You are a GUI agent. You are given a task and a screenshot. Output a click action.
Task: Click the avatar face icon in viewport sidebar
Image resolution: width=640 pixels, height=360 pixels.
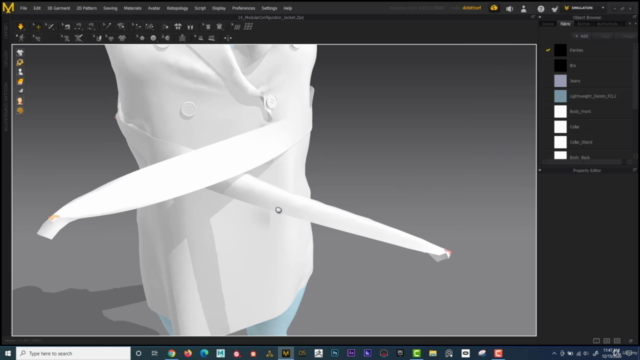tap(20, 101)
